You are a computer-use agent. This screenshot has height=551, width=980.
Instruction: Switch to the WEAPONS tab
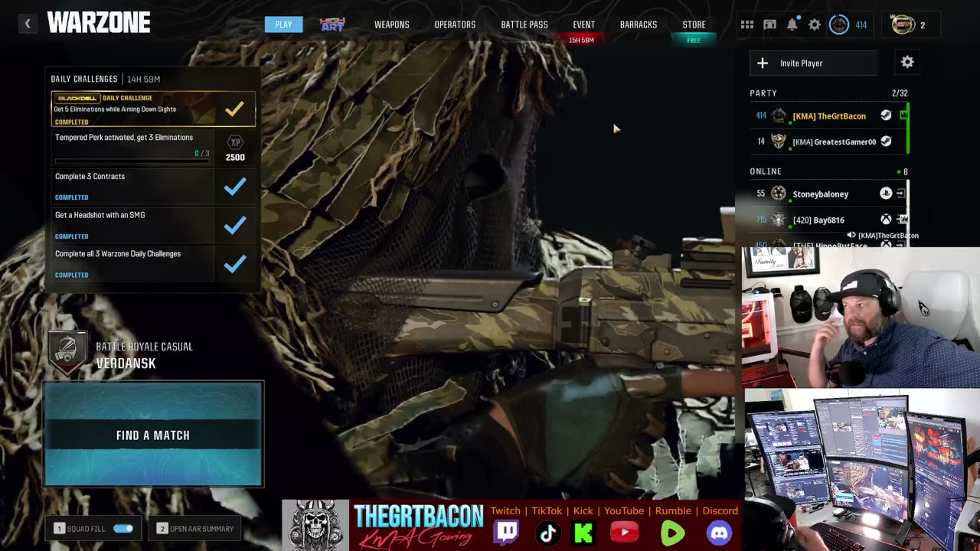(392, 24)
